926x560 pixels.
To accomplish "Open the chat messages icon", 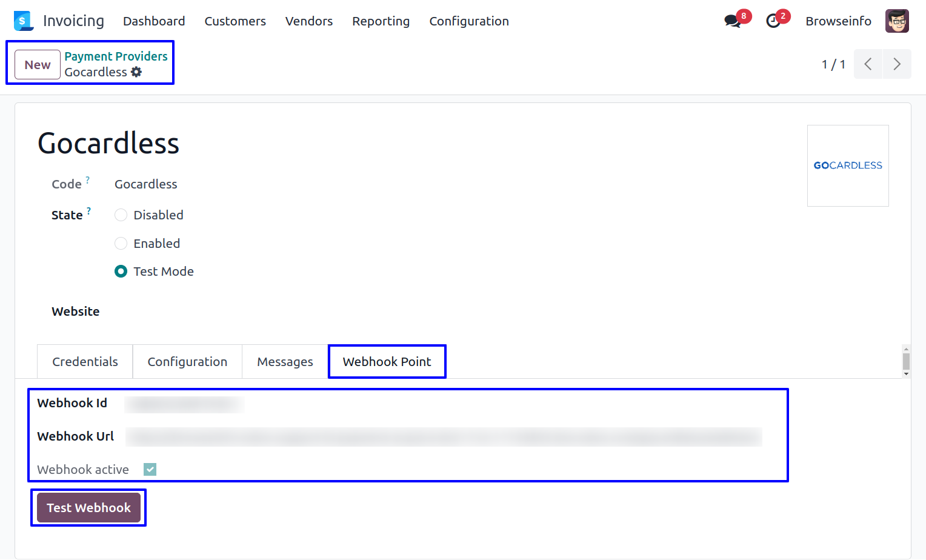I will (732, 21).
